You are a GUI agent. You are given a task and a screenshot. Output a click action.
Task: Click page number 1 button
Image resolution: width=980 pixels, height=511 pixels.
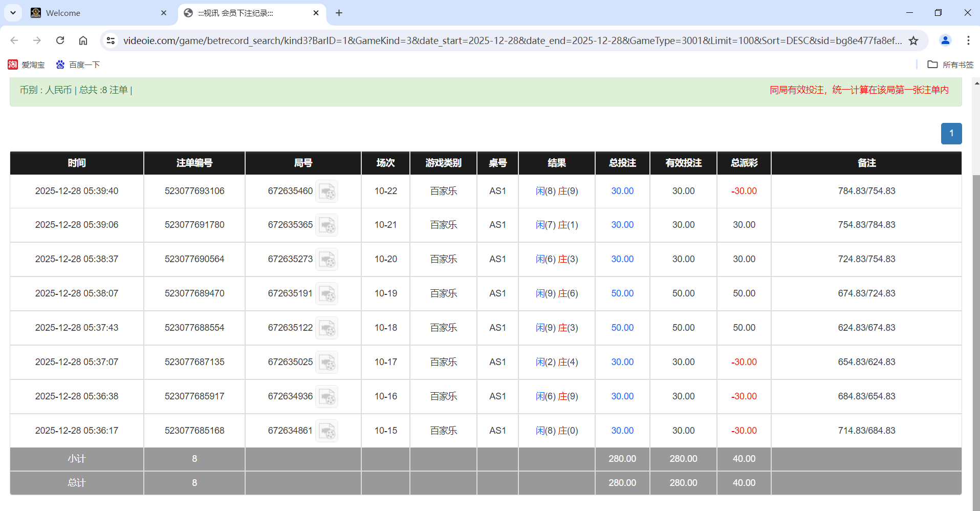pyautogui.click(x=951, y=134)
